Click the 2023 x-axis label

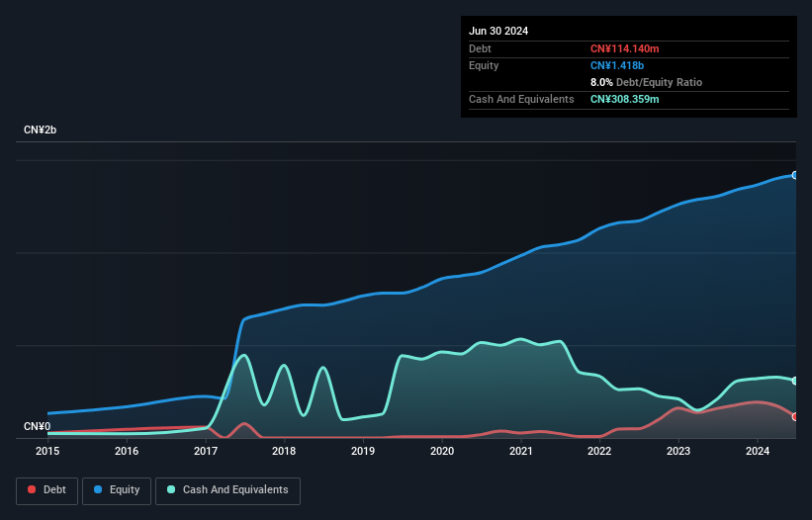pyautogui.click(x=678, y=451)
